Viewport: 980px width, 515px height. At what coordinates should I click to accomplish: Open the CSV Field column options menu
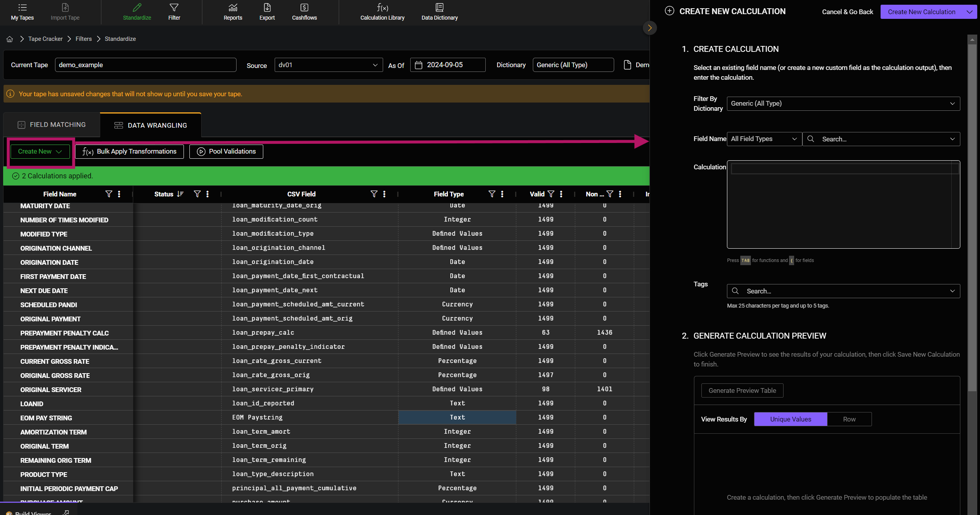click(x=384, y=194)
